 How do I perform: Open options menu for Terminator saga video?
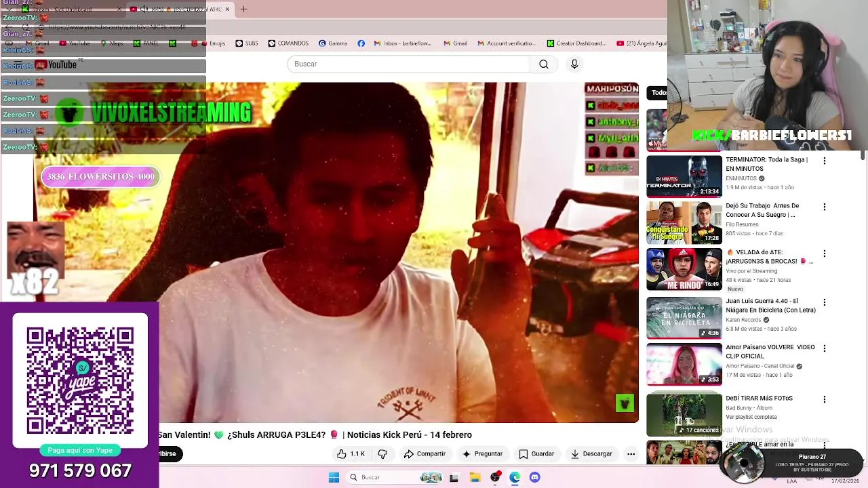[825, 161]
